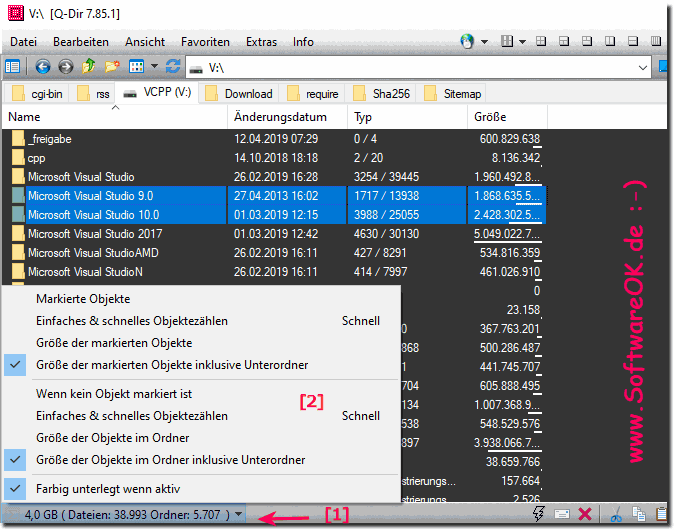This screenshot has height=530, width=674.
Task: Sort by the Typ column header
Action: pyautogui.click(x=407, y=117)
